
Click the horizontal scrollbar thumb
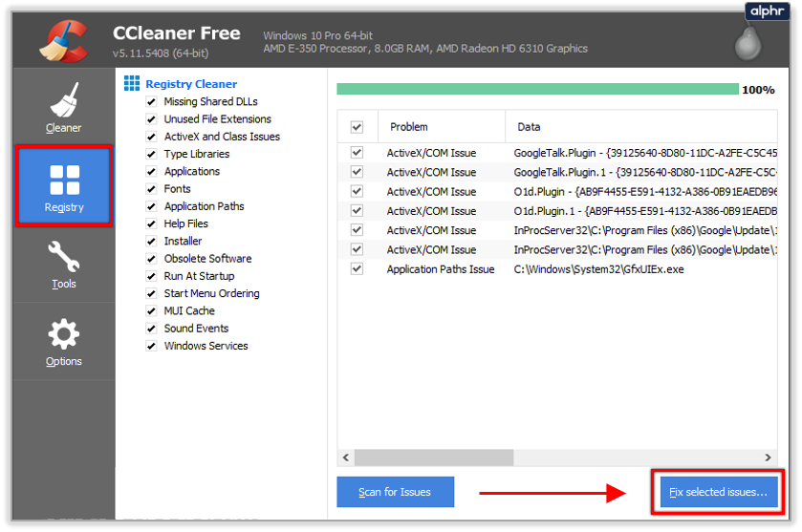pyautogui.click(x=434, y=458)
